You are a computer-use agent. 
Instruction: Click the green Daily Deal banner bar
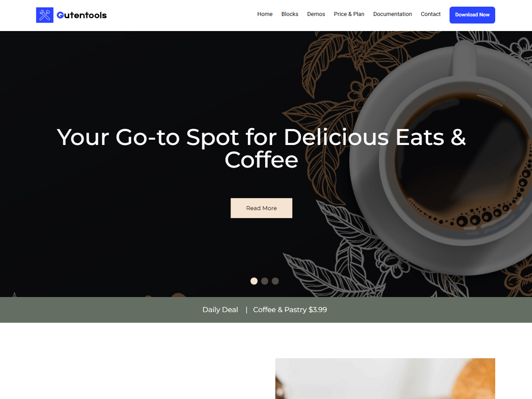pyautogui.click(x=266, y=310)
